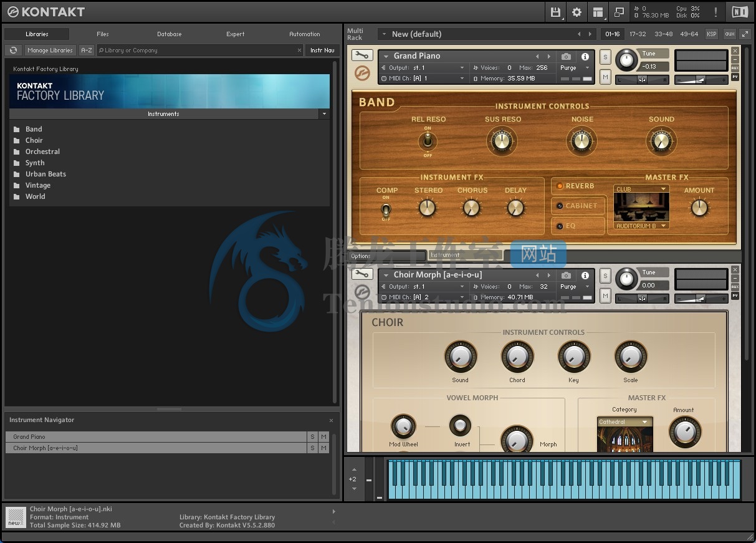Open the workspace layout menu icon
The width and height of the screenshot is (756, 543).
tap(598, 12)
